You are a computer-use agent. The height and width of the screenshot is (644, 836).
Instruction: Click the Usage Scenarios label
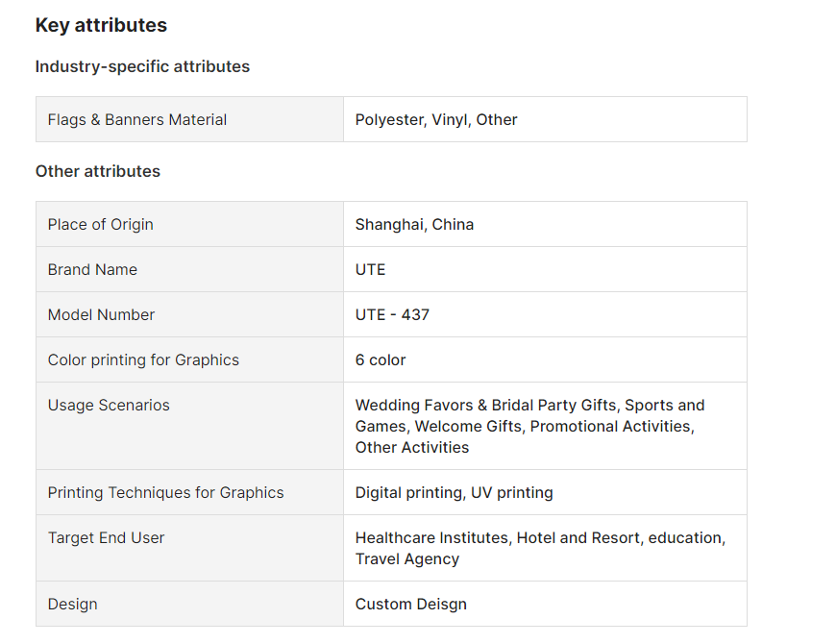click(109, 406)
